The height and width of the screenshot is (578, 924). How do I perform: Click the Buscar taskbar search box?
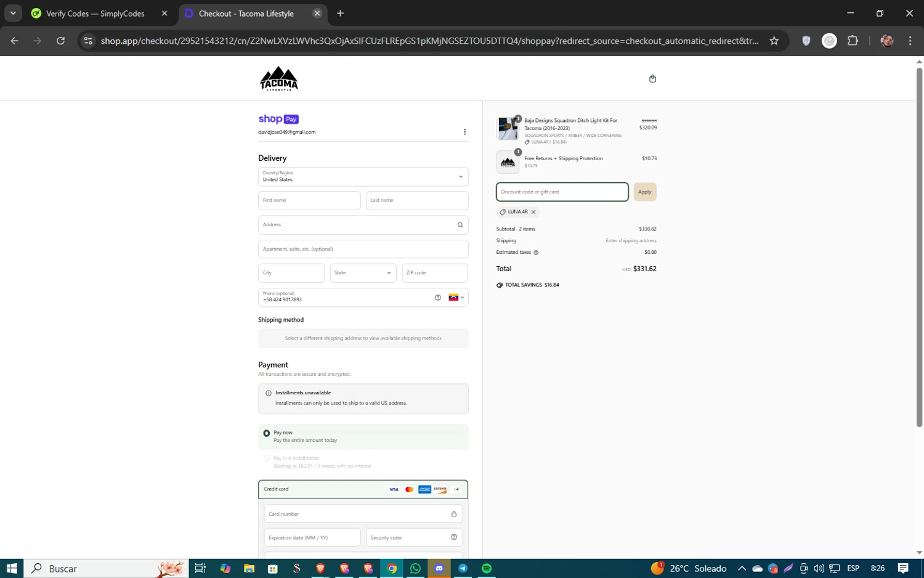[106, 568]
